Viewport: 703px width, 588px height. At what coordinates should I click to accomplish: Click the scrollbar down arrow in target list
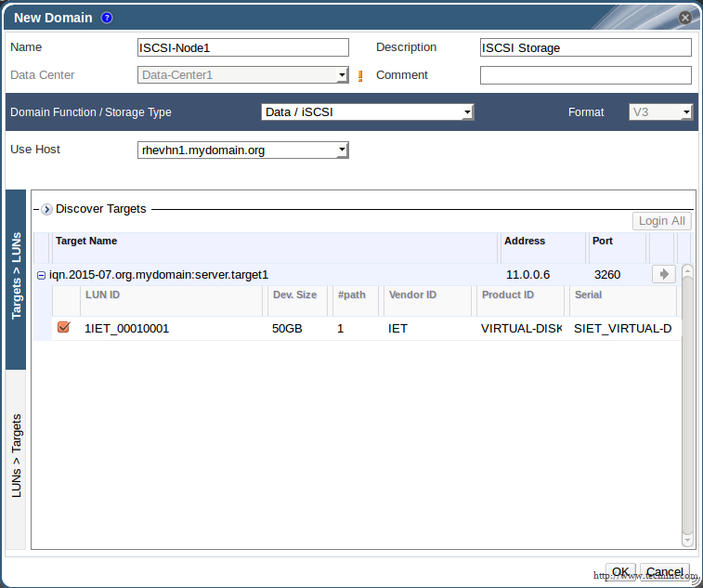(687, 540)
